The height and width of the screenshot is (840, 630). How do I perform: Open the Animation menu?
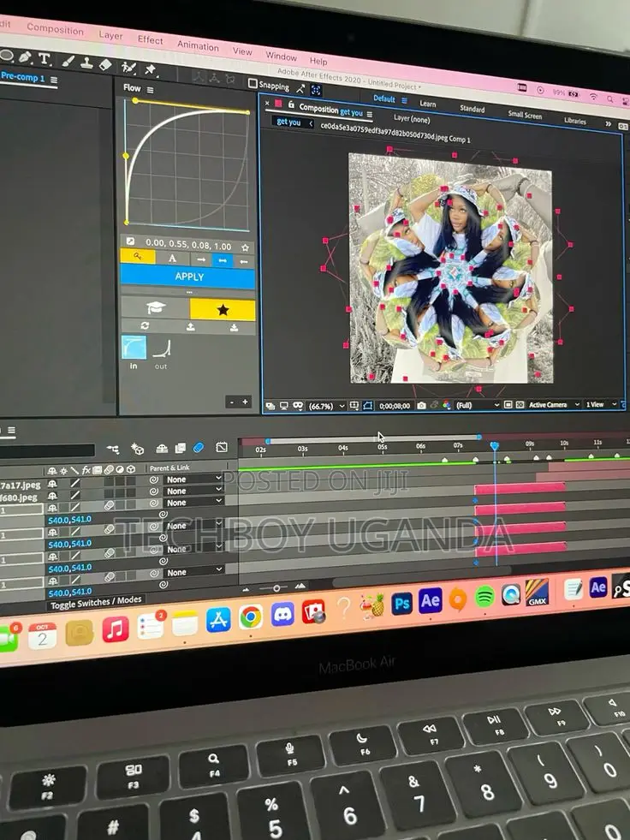(x=198, y=45)
